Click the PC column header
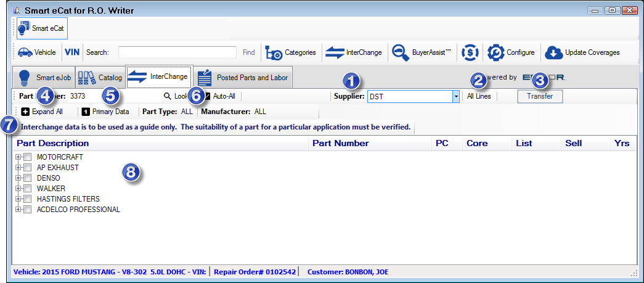 coord(446,143)
